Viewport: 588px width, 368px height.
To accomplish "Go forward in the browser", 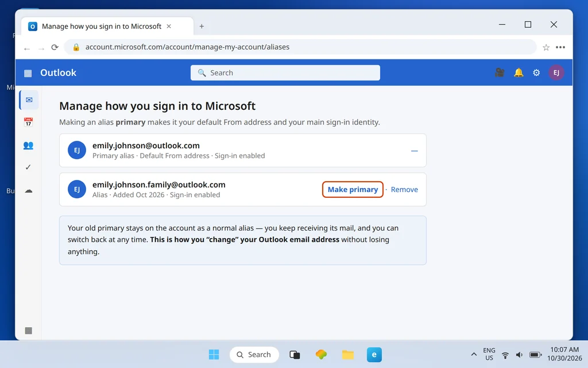I will (41, 48).
